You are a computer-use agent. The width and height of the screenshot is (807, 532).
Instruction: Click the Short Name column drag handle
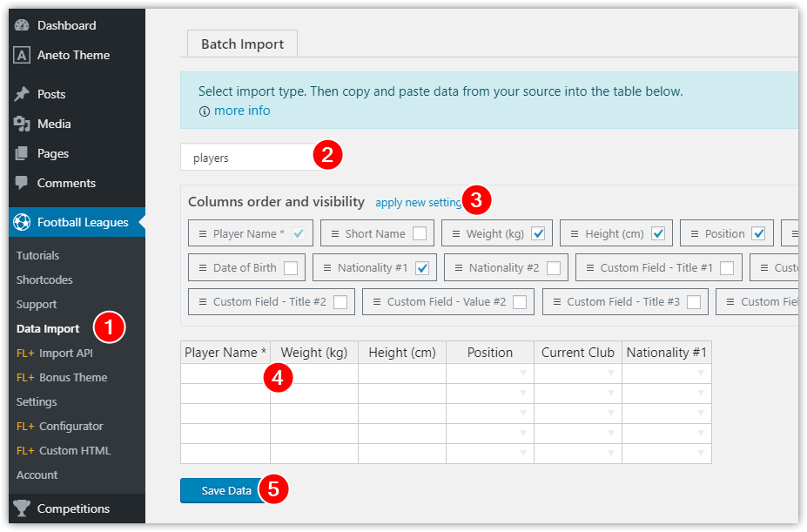[335, 234]
